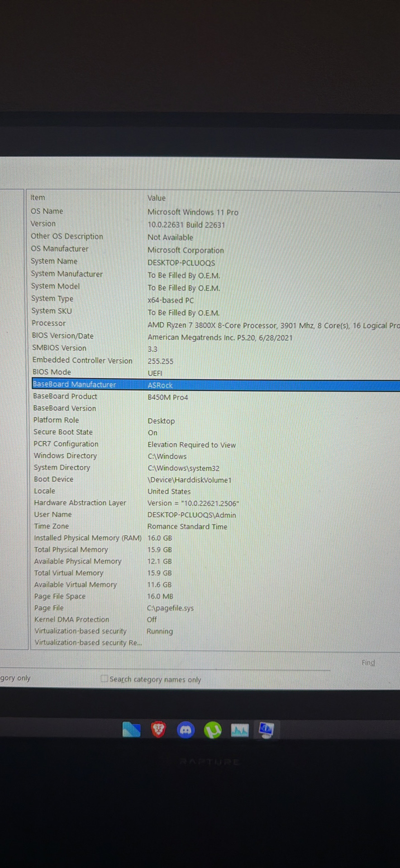Select the 'BIOS Version/Date' row

(215, 336)
